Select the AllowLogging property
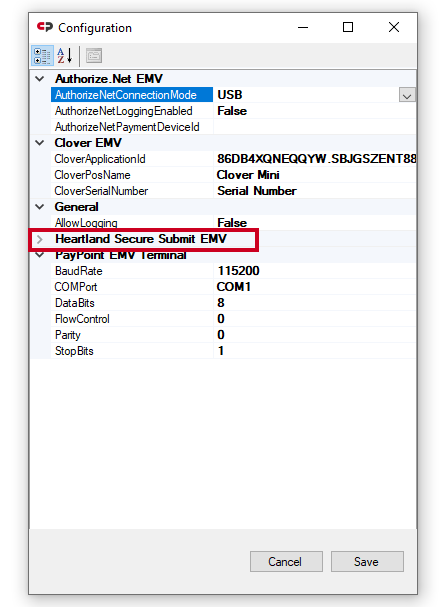Viewport: 439px width, 607px height. pos(132,223)
